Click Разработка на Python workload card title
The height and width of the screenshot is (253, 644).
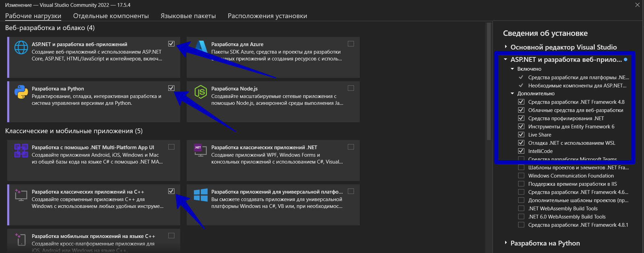click(x=58, y=88)
